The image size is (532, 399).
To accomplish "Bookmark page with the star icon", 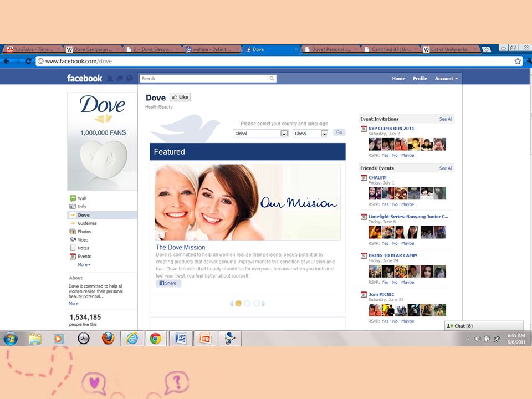I will (518, 61).
